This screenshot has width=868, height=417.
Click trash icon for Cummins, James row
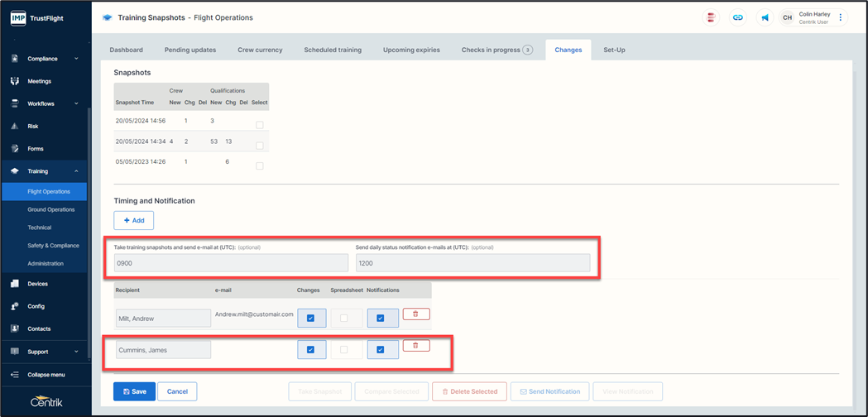point(415,346)
